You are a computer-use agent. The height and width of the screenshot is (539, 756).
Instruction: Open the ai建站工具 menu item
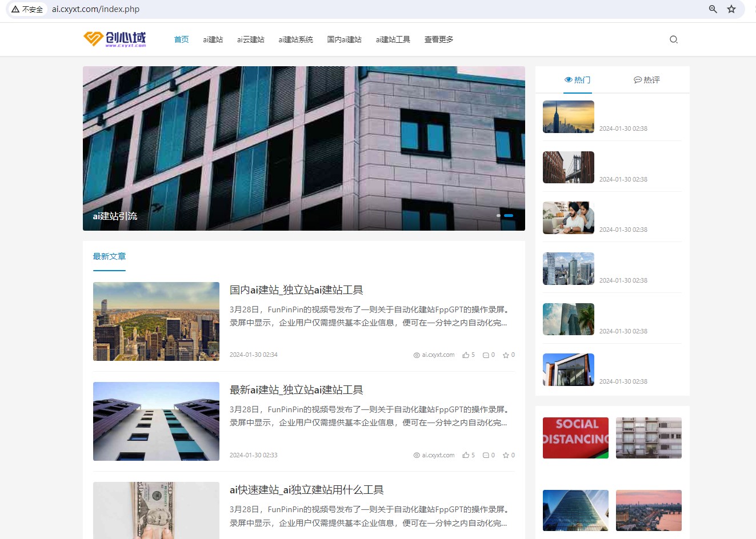(x=393, y=39)
